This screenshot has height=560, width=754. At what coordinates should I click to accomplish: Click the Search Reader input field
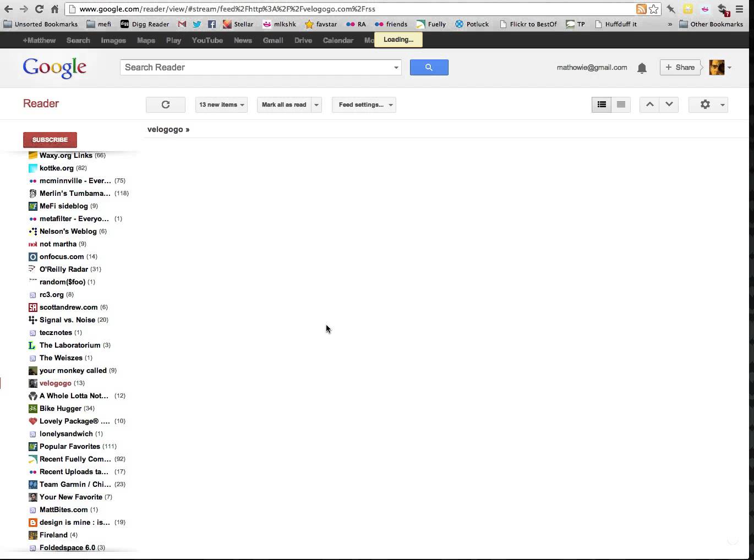[255, 67]
